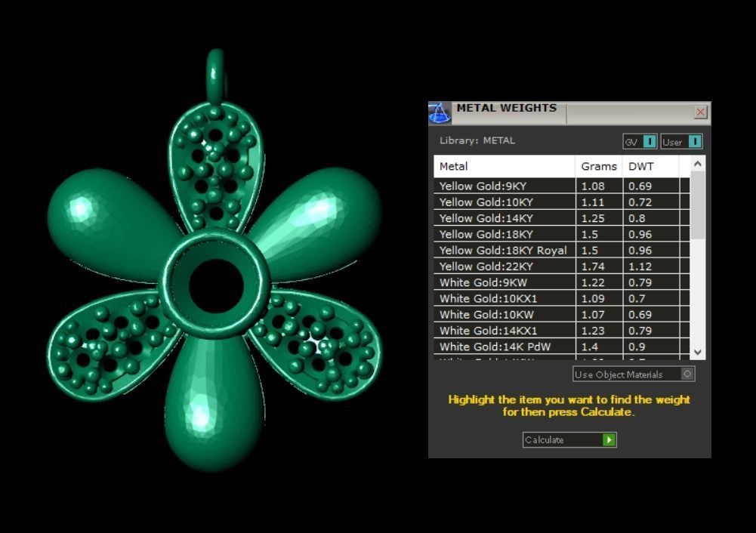Select the Yellow Gold:9KY row
Image resolution: width=756 pixels, height=533 pixels.
point(562,186)
